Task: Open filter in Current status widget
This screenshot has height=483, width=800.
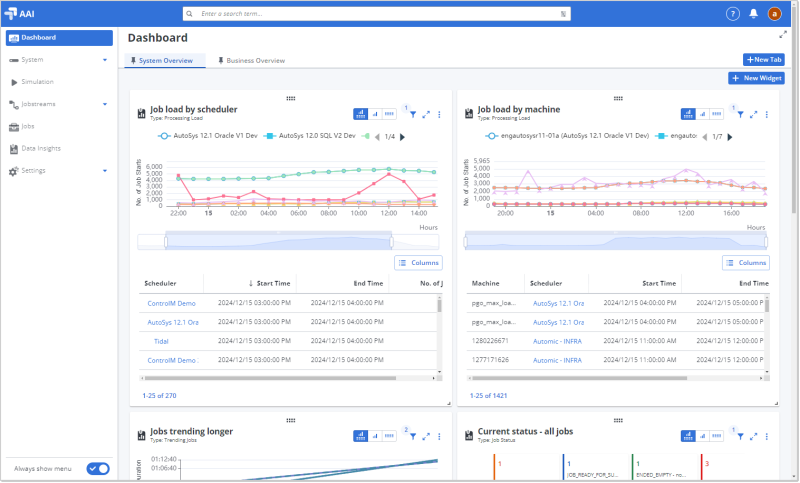Action: point(740,436)
